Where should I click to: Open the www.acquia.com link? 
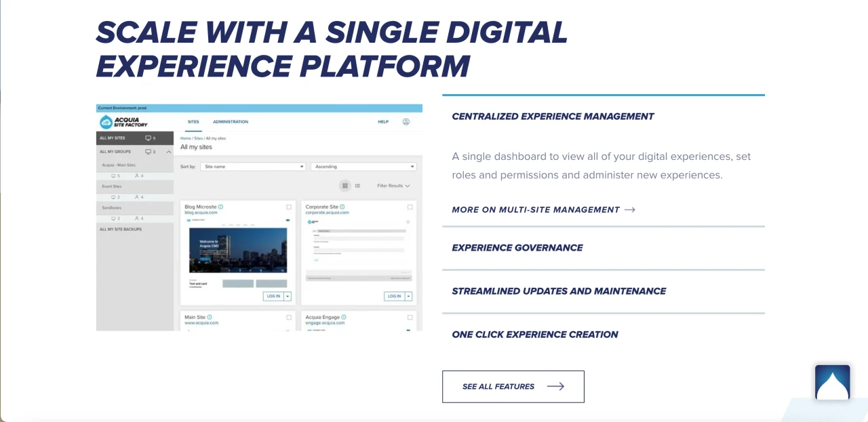click(201, 323)
